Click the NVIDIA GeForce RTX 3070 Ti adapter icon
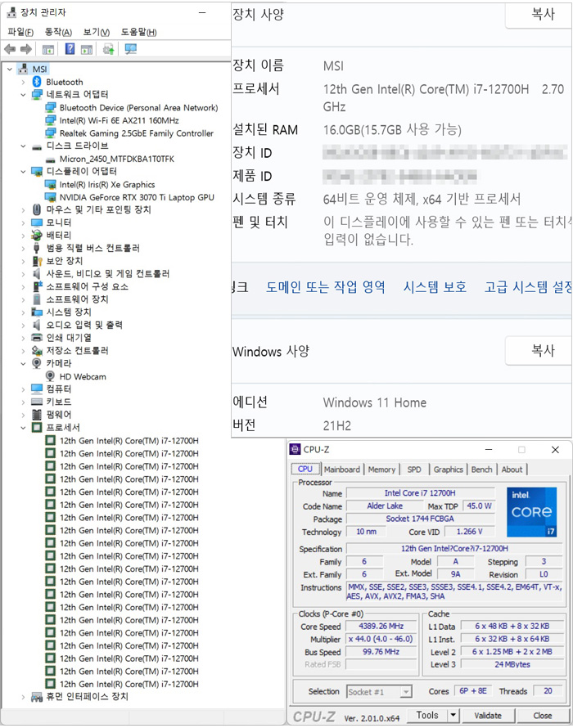Viewport: 573px width, 728px height. [50, 197]
